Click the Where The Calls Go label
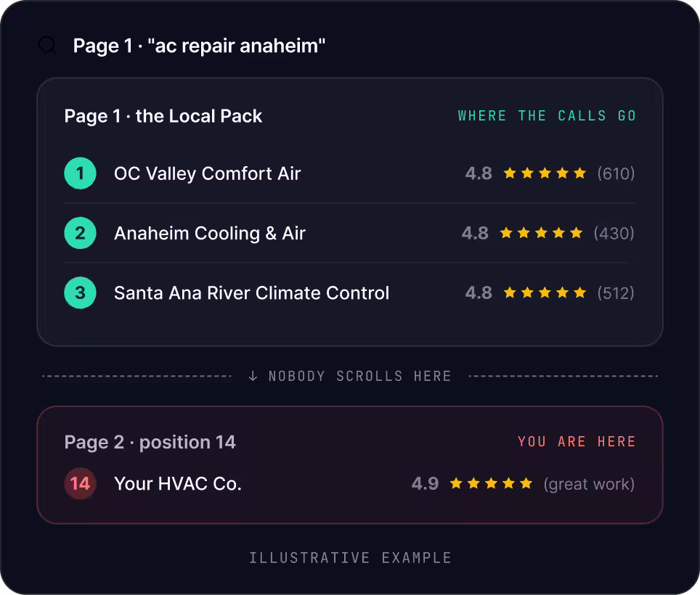Image resolution: width=700 pixels, height=595 pixels. [x=547, y=116]
